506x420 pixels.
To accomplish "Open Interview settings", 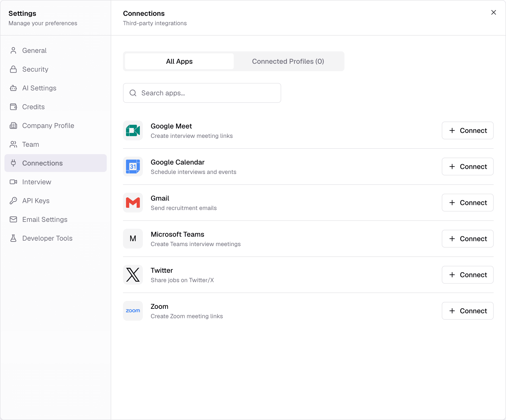I will [56, 182].
